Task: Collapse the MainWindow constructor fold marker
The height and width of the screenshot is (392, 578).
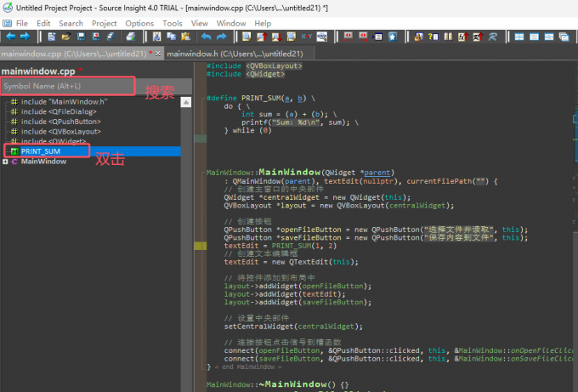Action: point(203,173)
